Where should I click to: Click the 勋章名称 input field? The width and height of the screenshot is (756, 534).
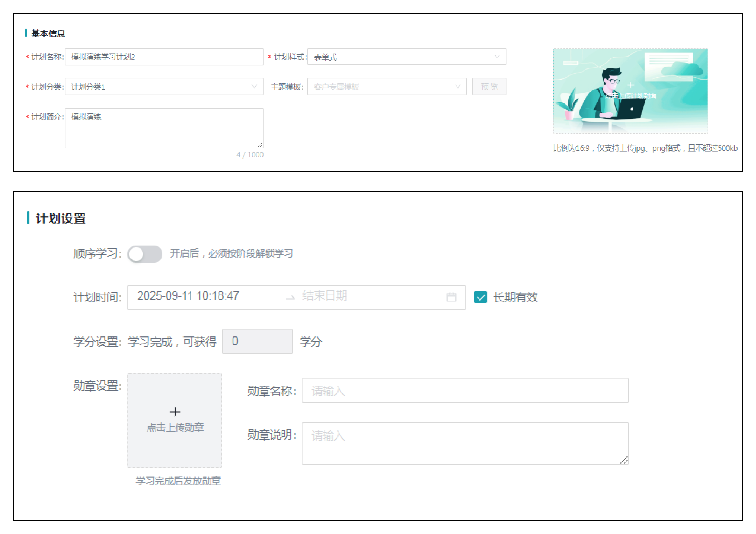tap(465, 390)
